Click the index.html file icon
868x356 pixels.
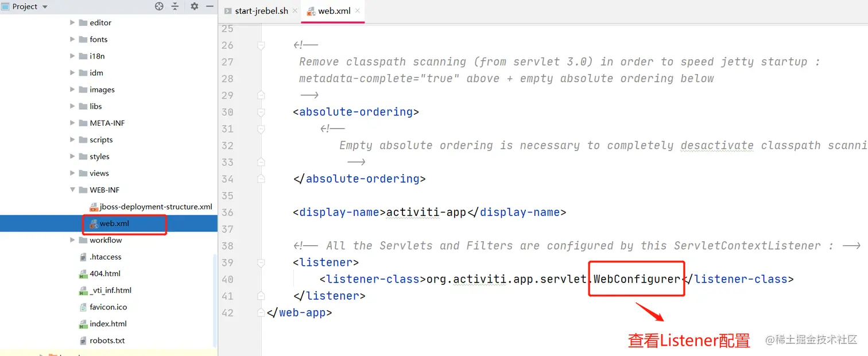[83, 324]
